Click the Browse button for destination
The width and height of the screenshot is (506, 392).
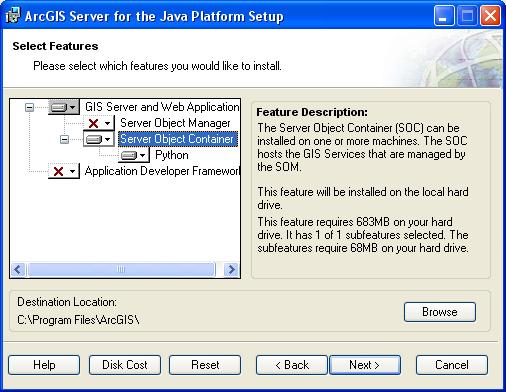440,312
